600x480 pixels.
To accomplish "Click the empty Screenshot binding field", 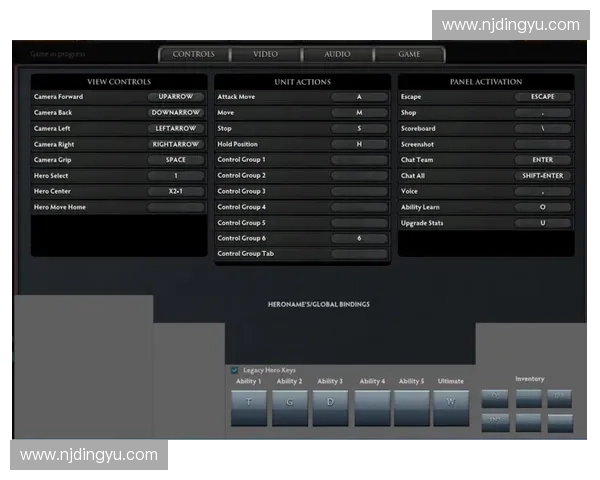I will [x=543, y=144].
